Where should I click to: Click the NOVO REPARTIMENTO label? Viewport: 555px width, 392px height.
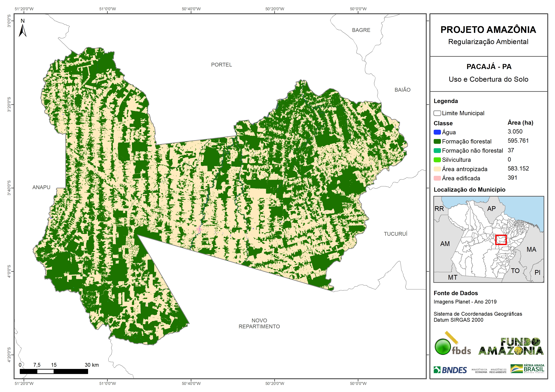coord(259,323)
